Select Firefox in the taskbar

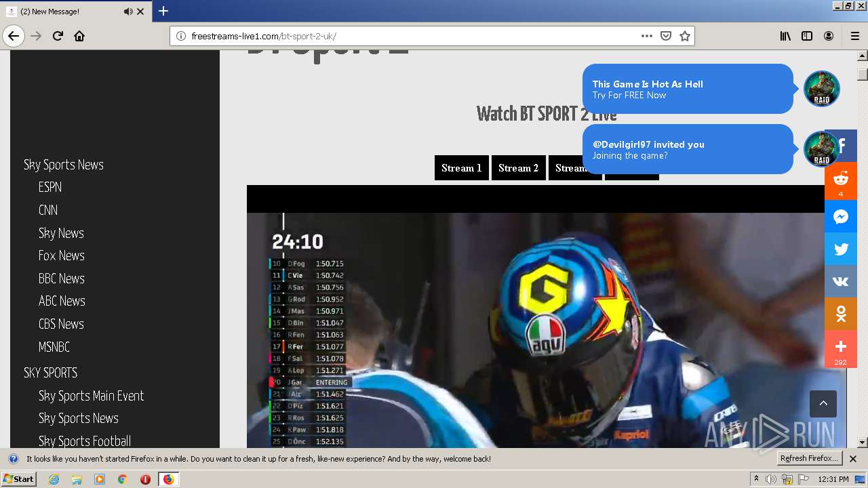[168, 479]
